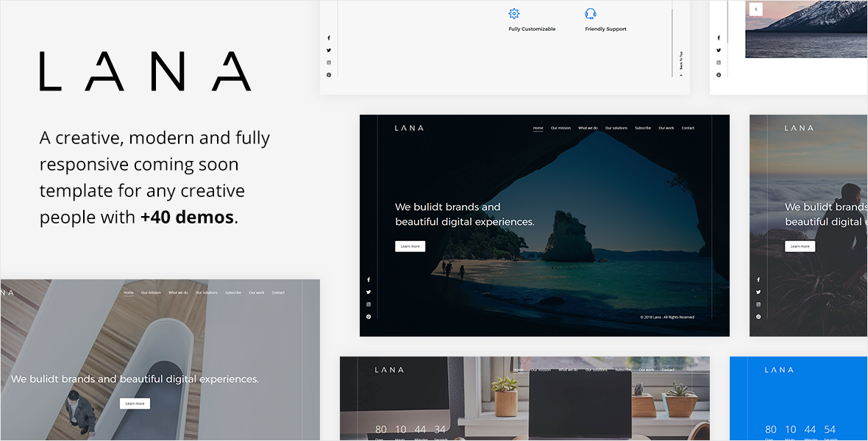Click the Contact menu item
This screenshot has width=868, height=441.
[x=689, y=127]
